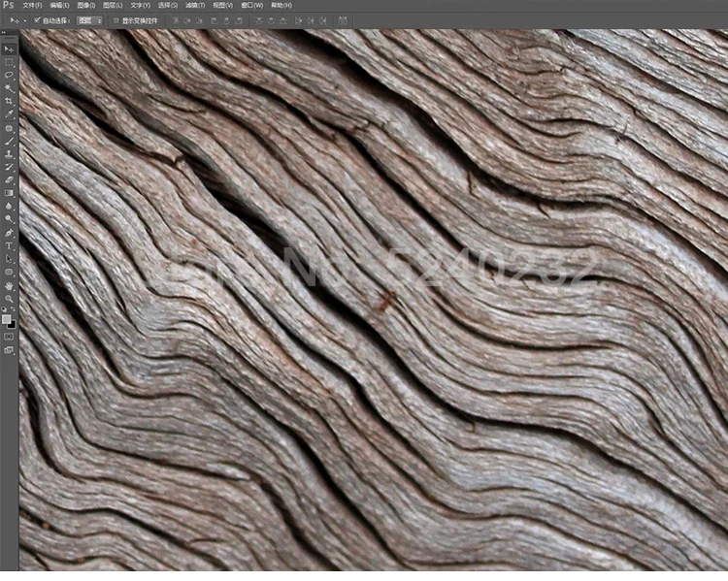Open the 编辑(E) Edit menu
The image size is (728, 581).
point(59,6)
